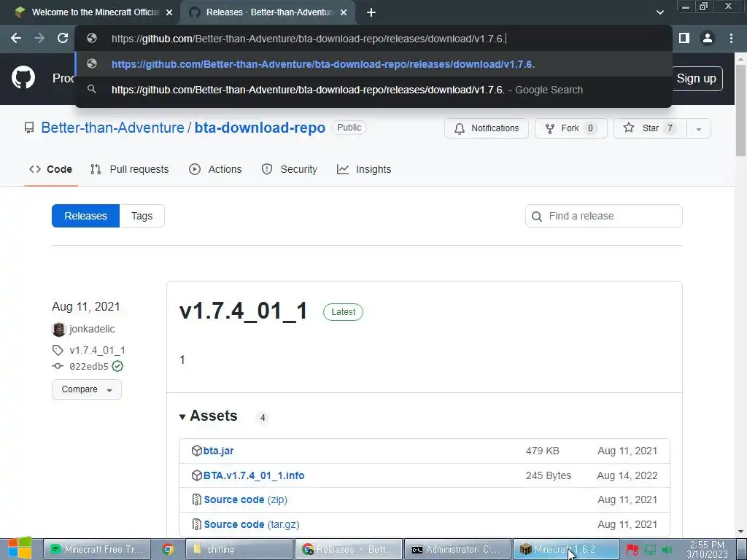Click the Find a release search field
Screen dimensions: 747x560
pyautogui.click(x=603, y=216)
